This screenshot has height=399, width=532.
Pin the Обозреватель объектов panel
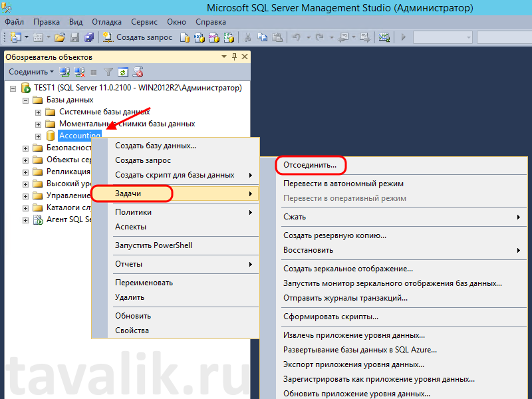pyautogui.click(x=234, y=57)
